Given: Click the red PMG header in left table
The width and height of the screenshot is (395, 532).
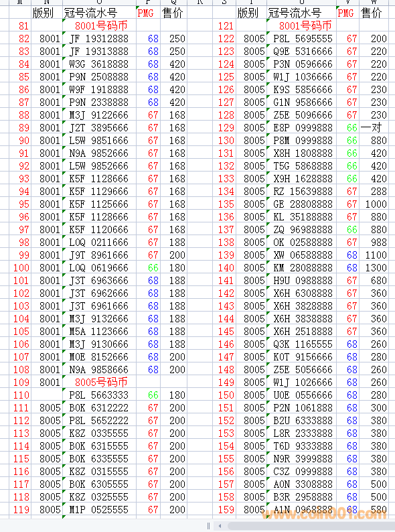Looking at the screenshot, I should coord(145,13).
